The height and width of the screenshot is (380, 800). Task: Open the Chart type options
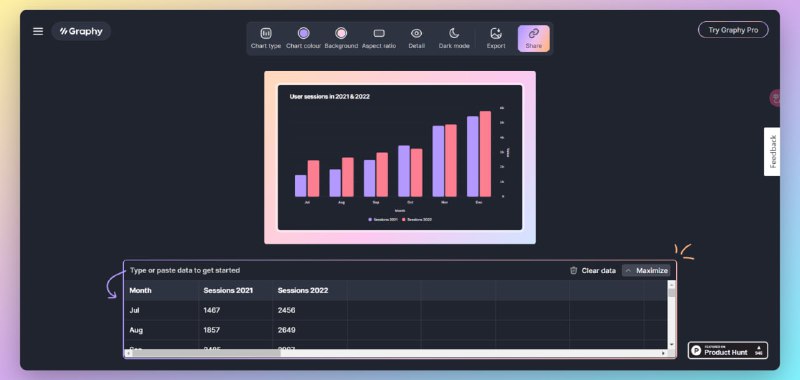(266, 38)
